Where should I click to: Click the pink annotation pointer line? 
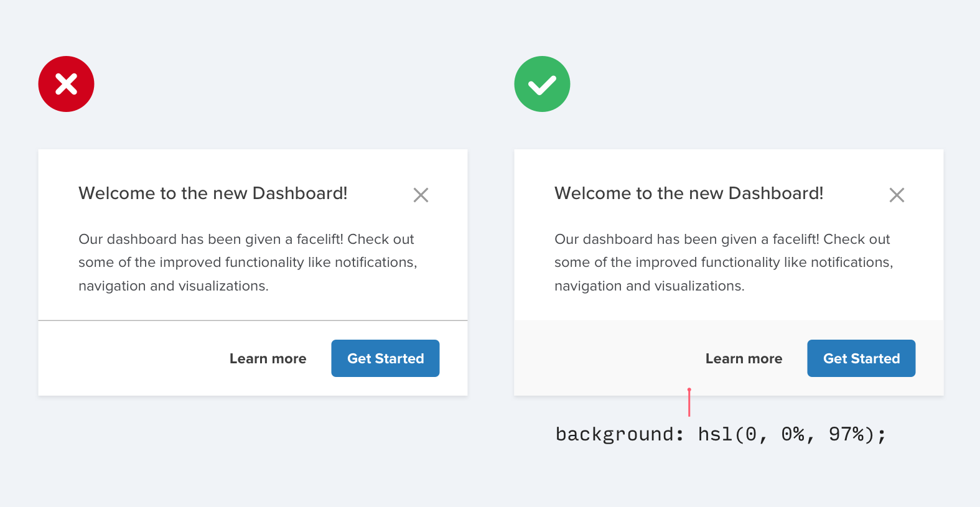coord(689,402)
